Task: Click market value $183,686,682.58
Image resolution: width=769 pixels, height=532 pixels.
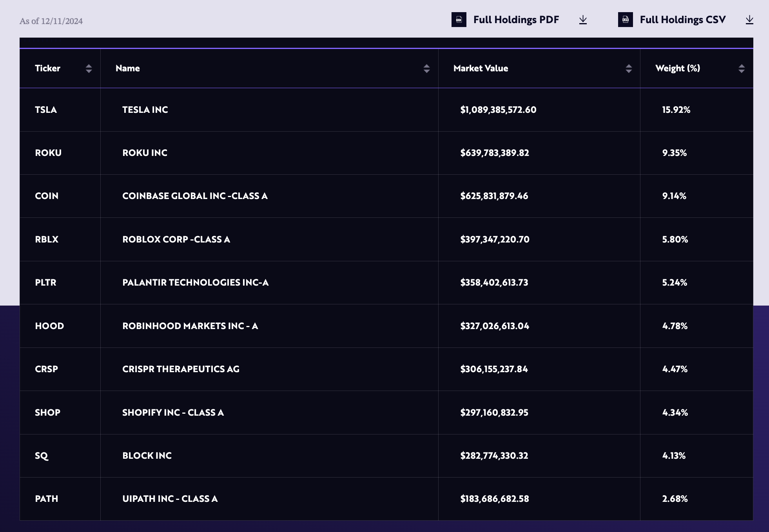Action: coord(495,499)
